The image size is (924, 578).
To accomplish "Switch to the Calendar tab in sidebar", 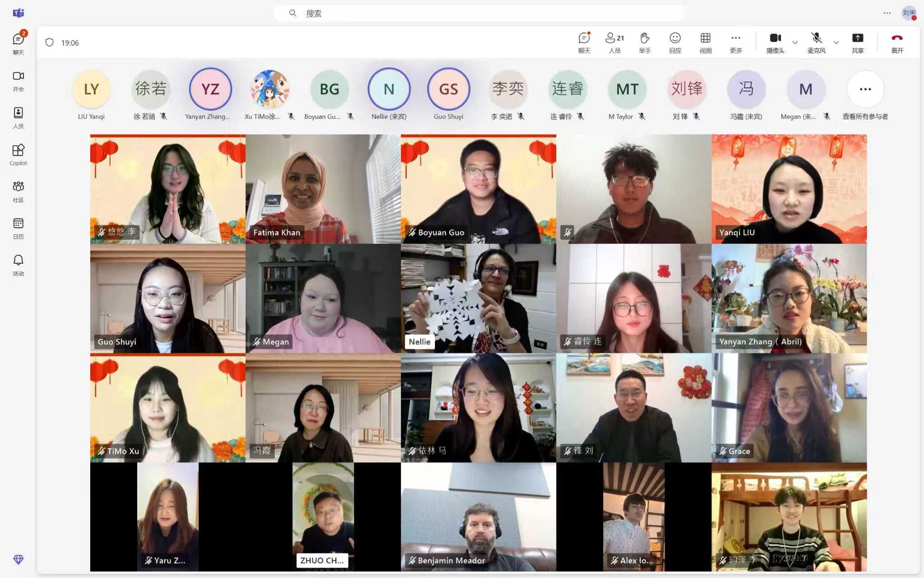I will (x=18, y=228).
